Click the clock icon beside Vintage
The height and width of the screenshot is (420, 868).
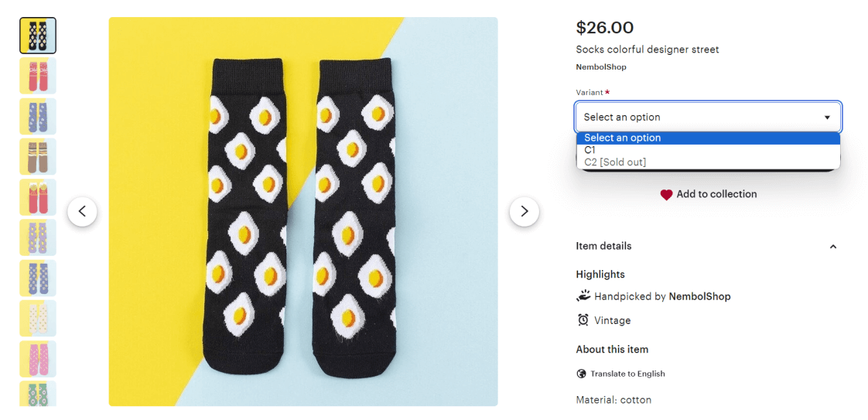click(583, 320)
